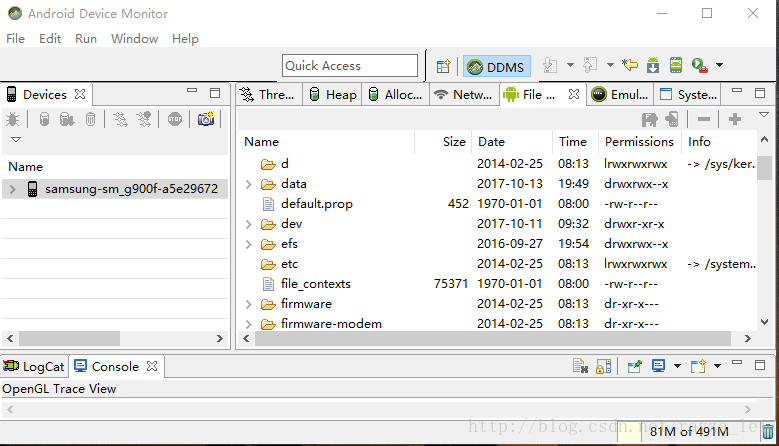Open the Edit menu
The image size is (779, 446).
(x=50, y=39)
